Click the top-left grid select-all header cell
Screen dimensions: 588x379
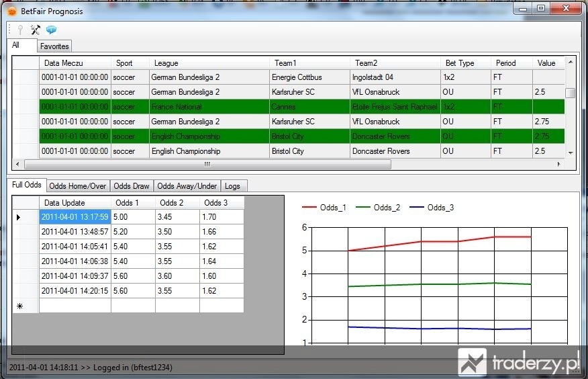pyautogui.click(x=26, y=63)
